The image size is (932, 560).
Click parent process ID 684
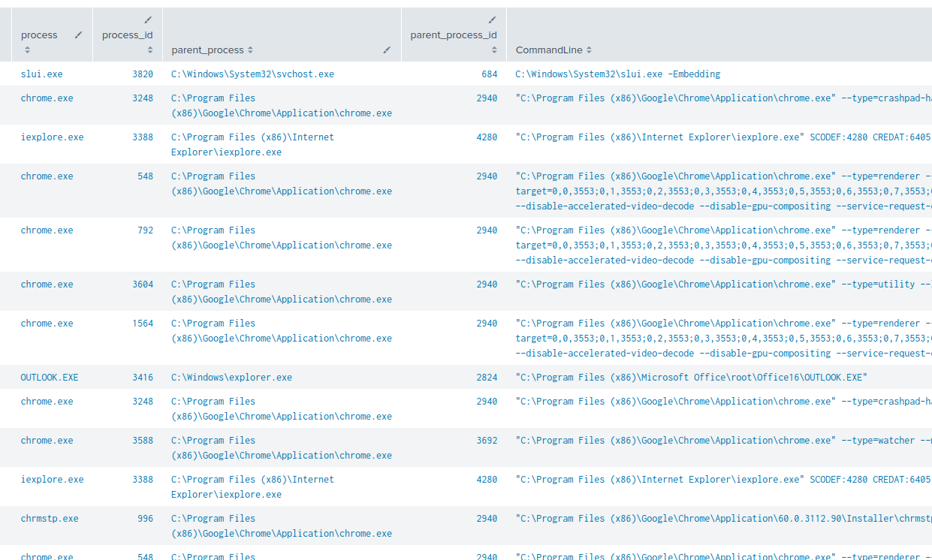(x=489, y=74)
